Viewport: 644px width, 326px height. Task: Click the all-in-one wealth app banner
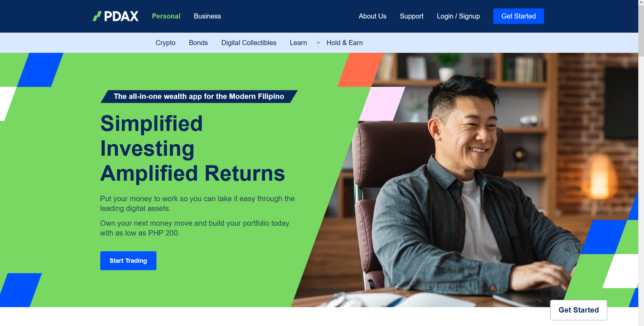[x=199, y=97]
